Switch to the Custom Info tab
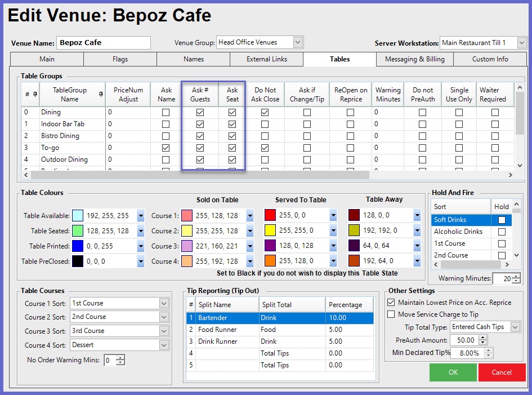 [490, 59]
